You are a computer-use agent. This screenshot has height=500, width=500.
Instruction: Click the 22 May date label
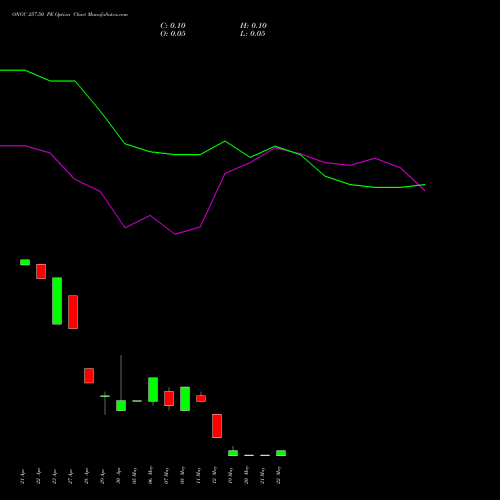(x=279, y=475)
